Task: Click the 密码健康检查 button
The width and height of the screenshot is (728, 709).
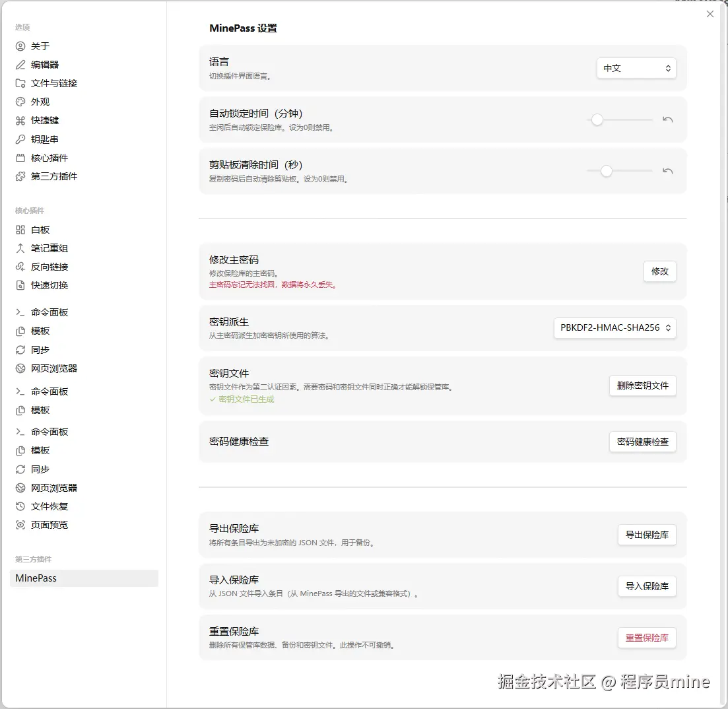Action: coord(643,442)
